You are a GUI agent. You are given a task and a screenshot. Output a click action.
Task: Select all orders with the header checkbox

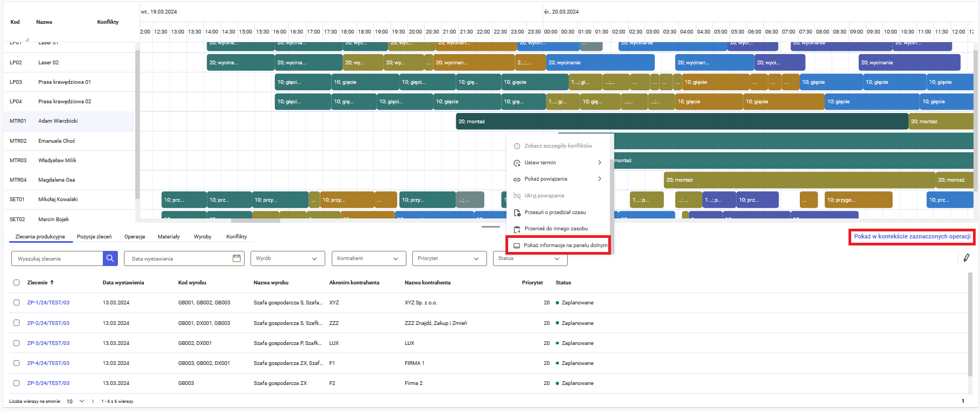pos(16,283)
